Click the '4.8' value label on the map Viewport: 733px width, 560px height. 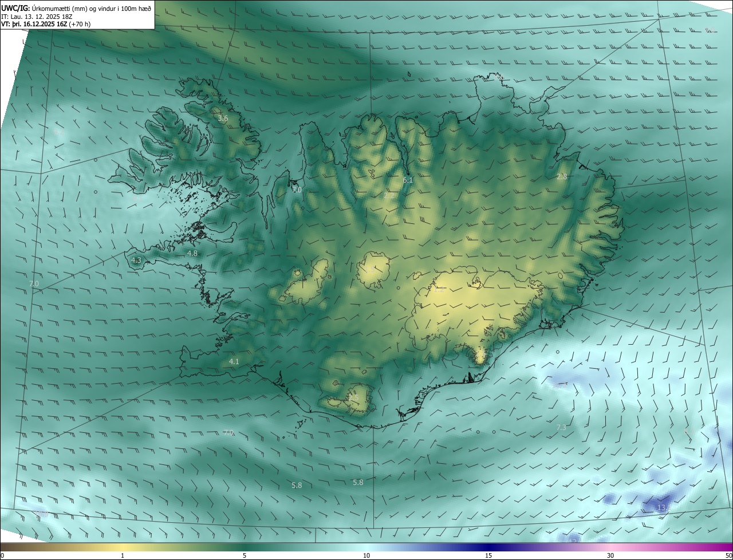pyautogui.click(x=192, y=253)
